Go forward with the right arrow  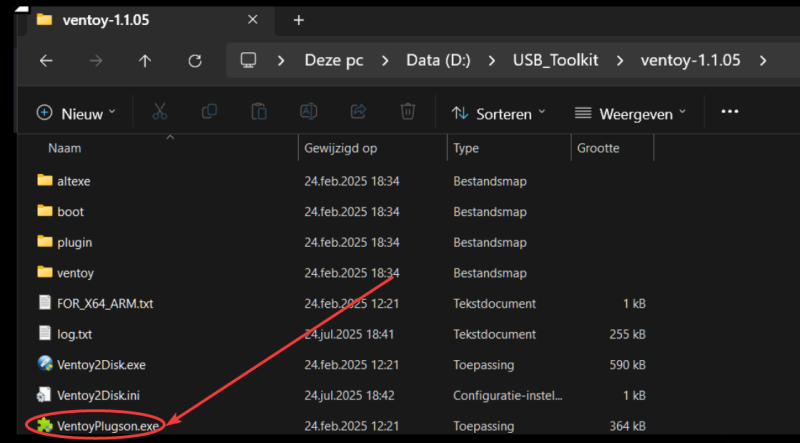pyautogui.click(x=95, y=61)
